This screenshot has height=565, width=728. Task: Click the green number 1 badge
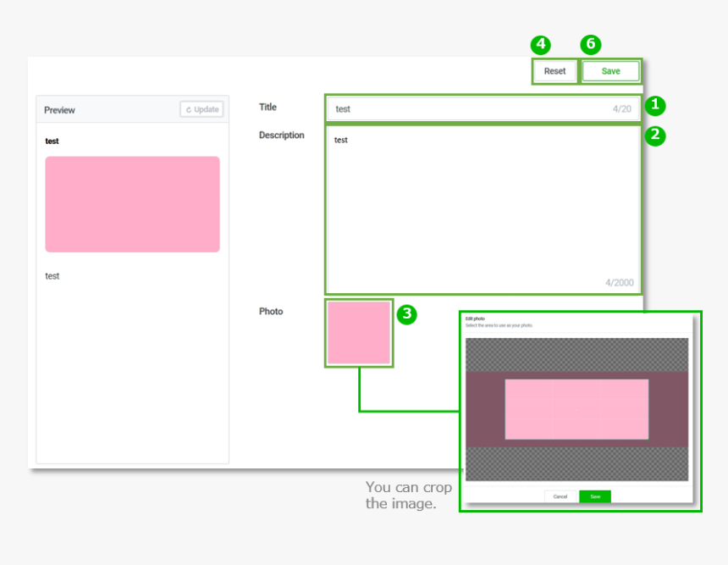[x=655, y=106]
